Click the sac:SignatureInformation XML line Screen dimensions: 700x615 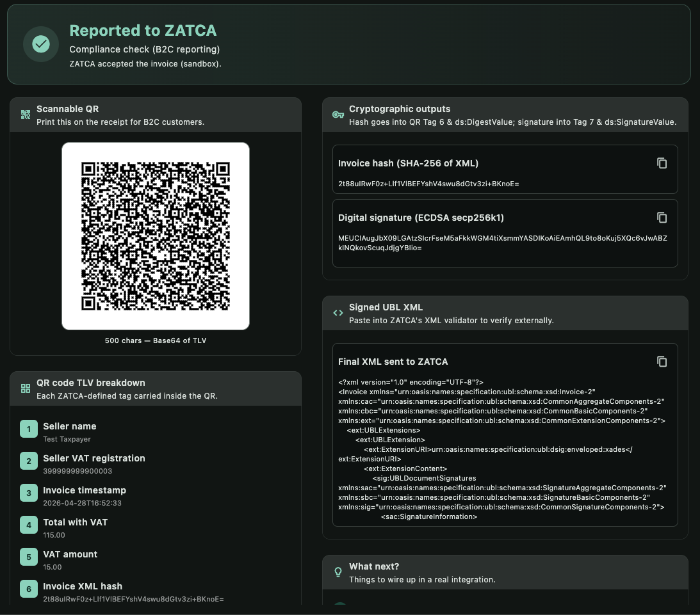(x=429, y=517)
